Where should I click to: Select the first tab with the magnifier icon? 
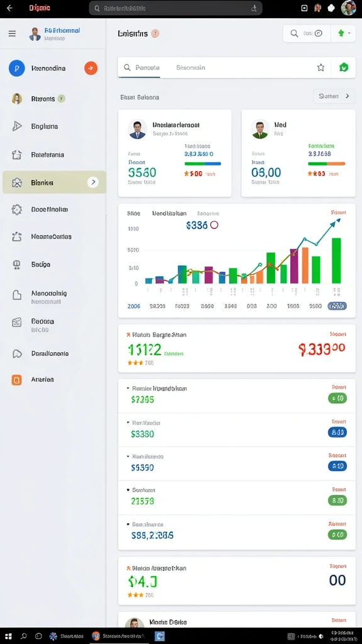click(141, 68)
